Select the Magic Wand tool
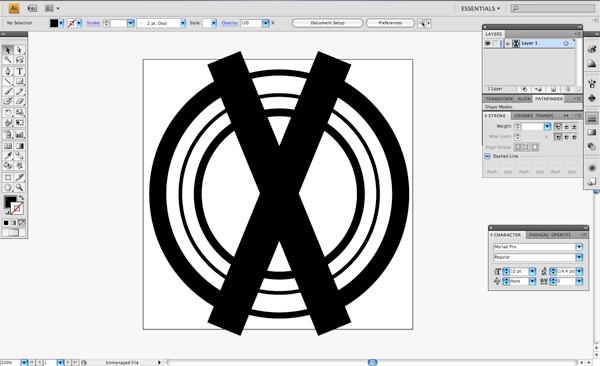This screenshot has height=366, width=600. [x=8, y=60]
